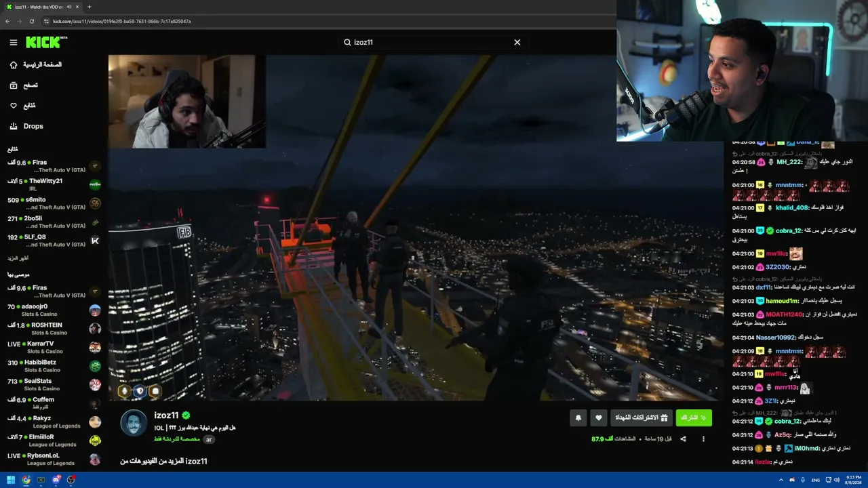The image size is (868, 488).
Task: Click adaoojr0 avatar thumbnail
Action: coord(95,310)
